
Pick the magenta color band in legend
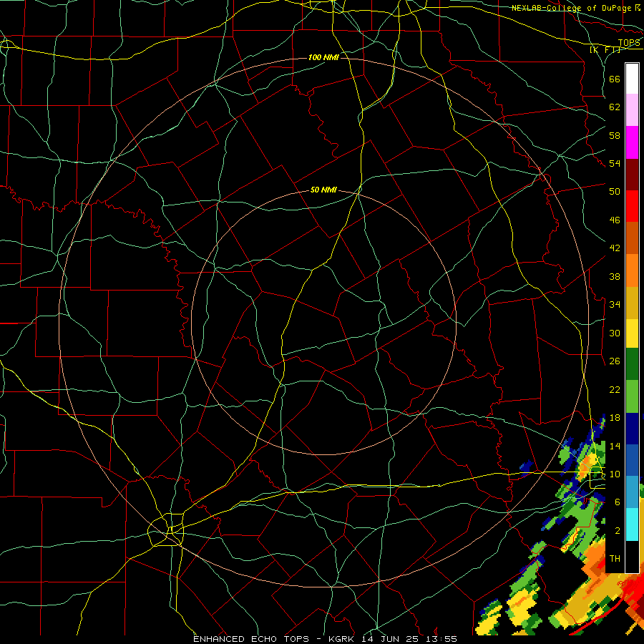click(x=632, y=142)
